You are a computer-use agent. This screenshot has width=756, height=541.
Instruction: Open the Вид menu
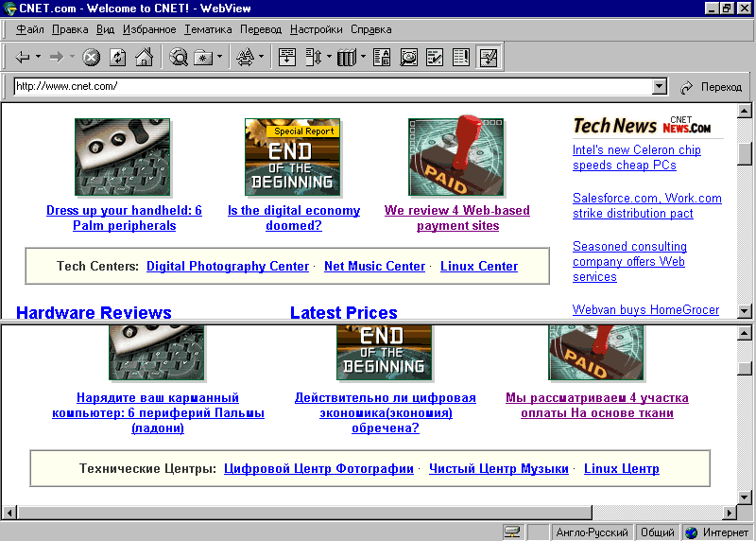[105, 29]
